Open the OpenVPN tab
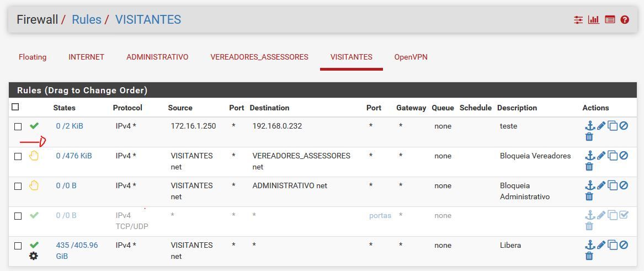 (411, 57)
